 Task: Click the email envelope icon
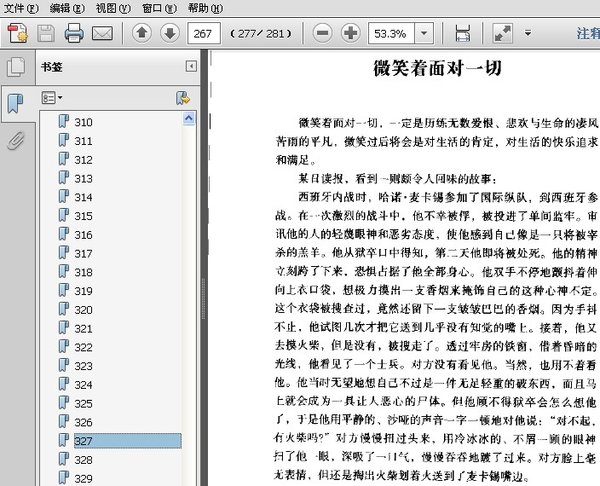tap(101, 33)
